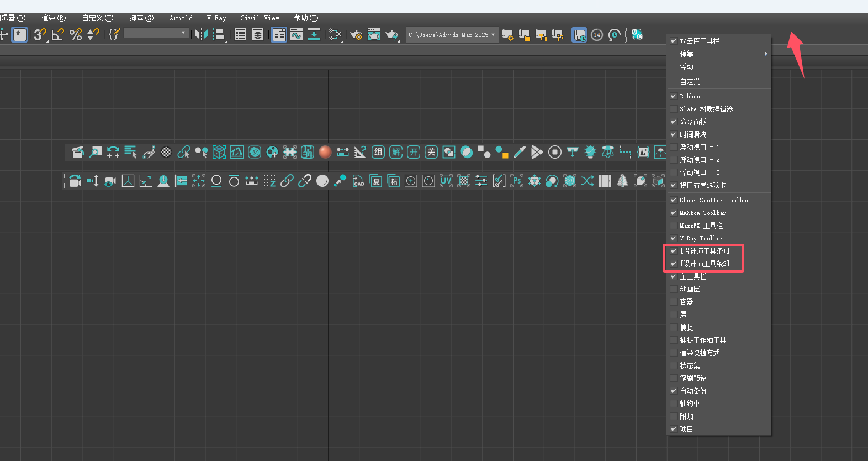
Task: Expand the 停靠 submenu
Action: coord(719,54)
